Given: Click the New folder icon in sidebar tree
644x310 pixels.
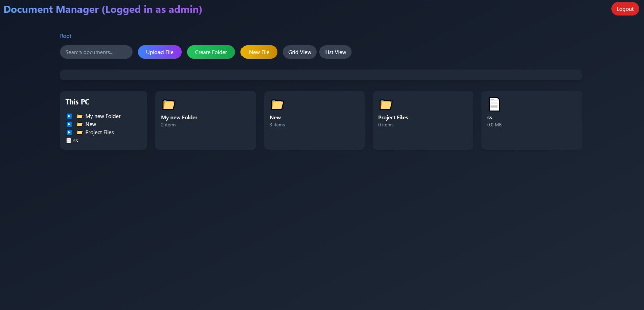Looking at the screenshot, I should 79,124.
